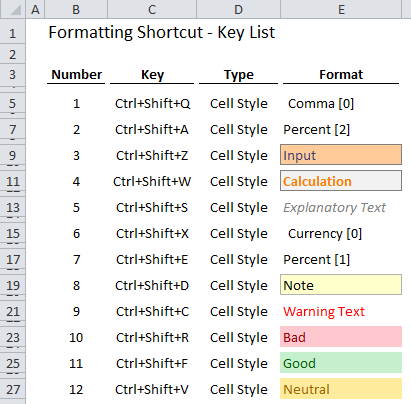411x404 pixels.
Task: Click the Ctrl+Shift+C key cell
Action: click(x=152, y=311)
